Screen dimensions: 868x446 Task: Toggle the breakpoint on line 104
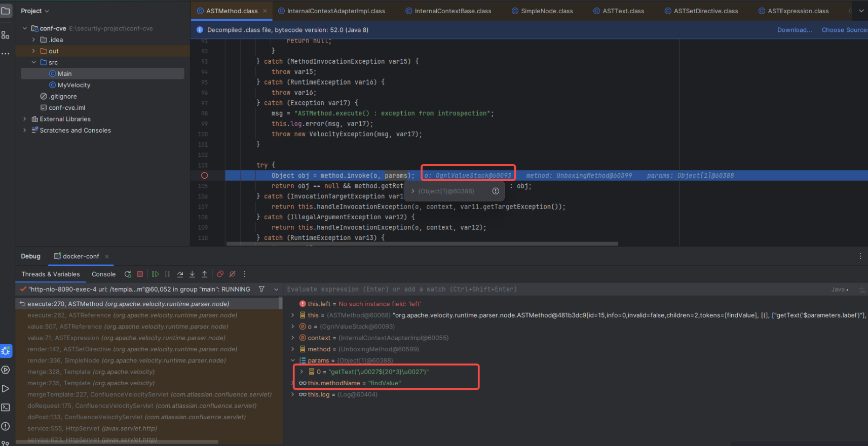[204, 176]
